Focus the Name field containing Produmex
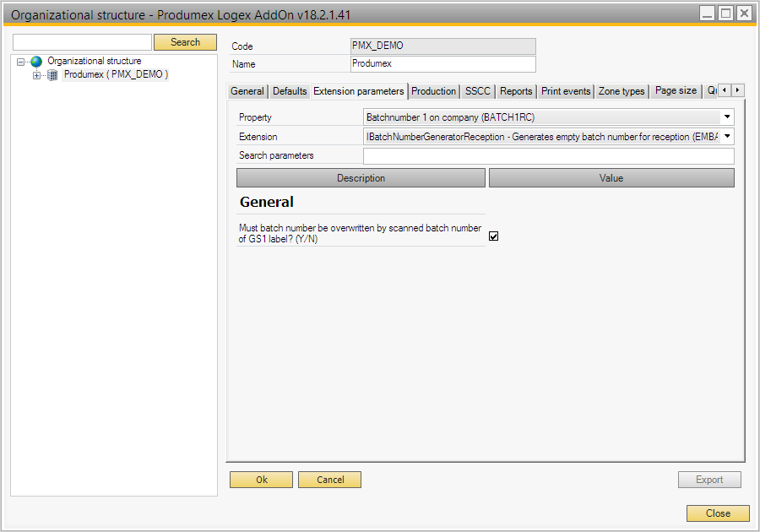The image size is (760, 532). [x=442, y=64]
